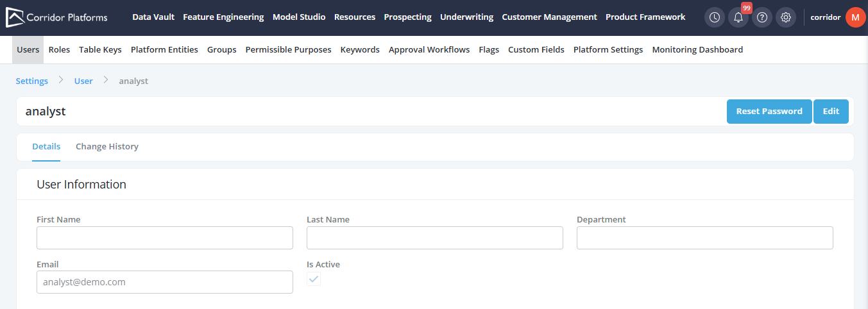Open the notifications bell icon
Screen dimensions: 868x309
coord(738,17)
